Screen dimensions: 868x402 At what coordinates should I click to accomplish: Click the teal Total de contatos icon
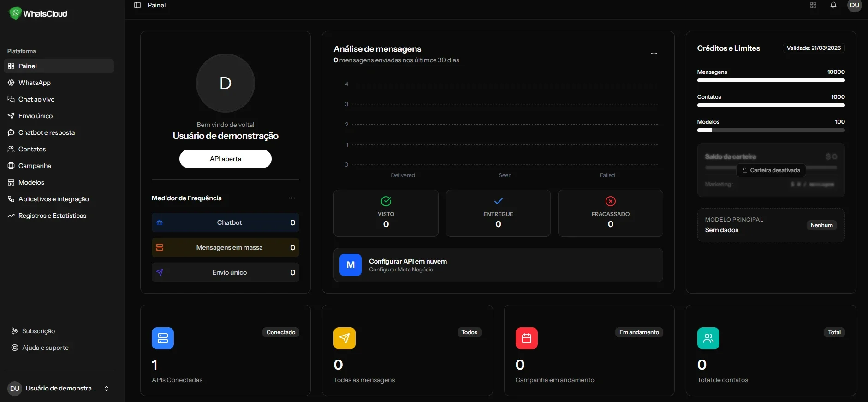(708, 338)
